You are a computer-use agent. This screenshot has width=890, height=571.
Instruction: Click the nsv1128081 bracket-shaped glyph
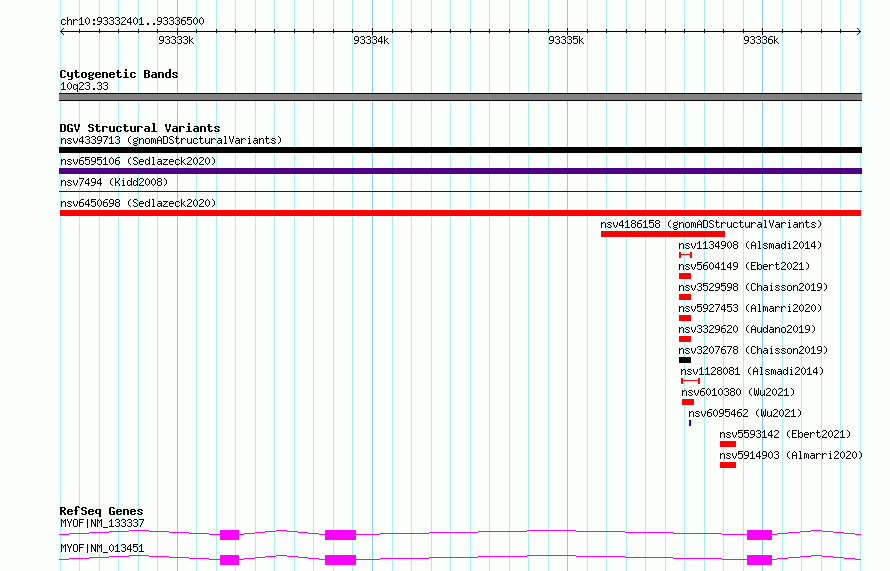click(x=690, y=381)
